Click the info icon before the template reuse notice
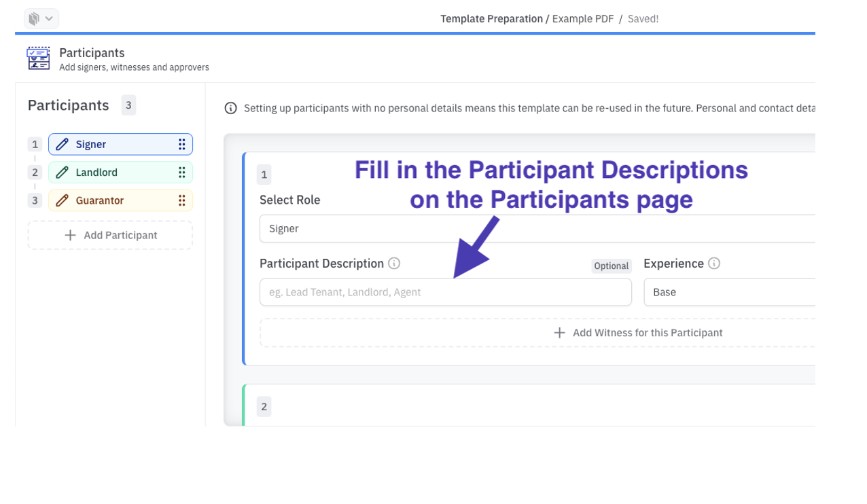This screenshot has width=867, height=504. tap(231, 107)
